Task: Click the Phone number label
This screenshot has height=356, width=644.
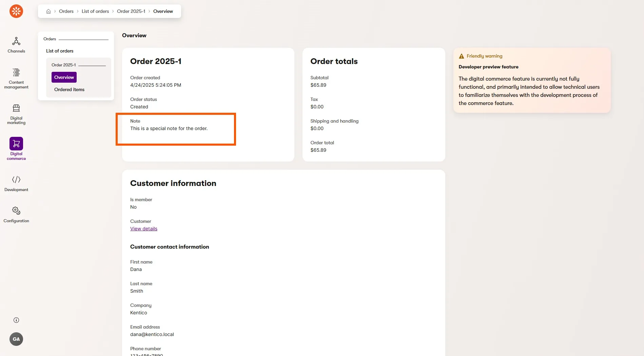Action: pos(145,349)
